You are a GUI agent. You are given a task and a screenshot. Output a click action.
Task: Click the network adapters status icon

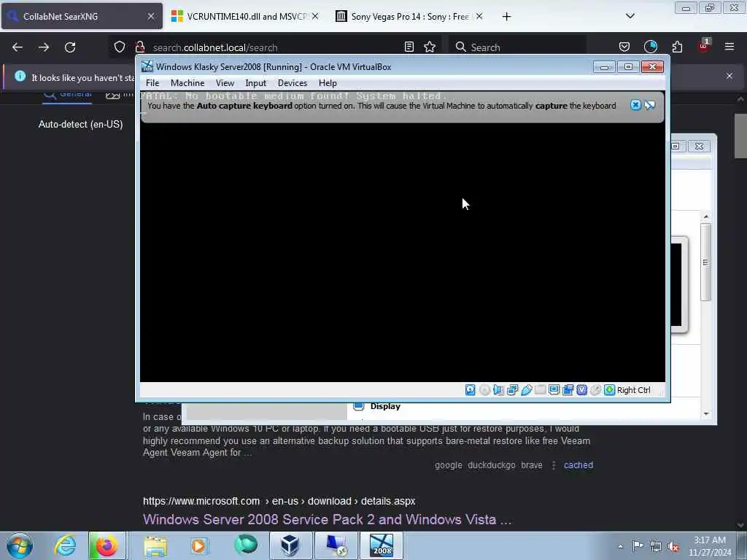pyautogui.click(x=513, y=390)
